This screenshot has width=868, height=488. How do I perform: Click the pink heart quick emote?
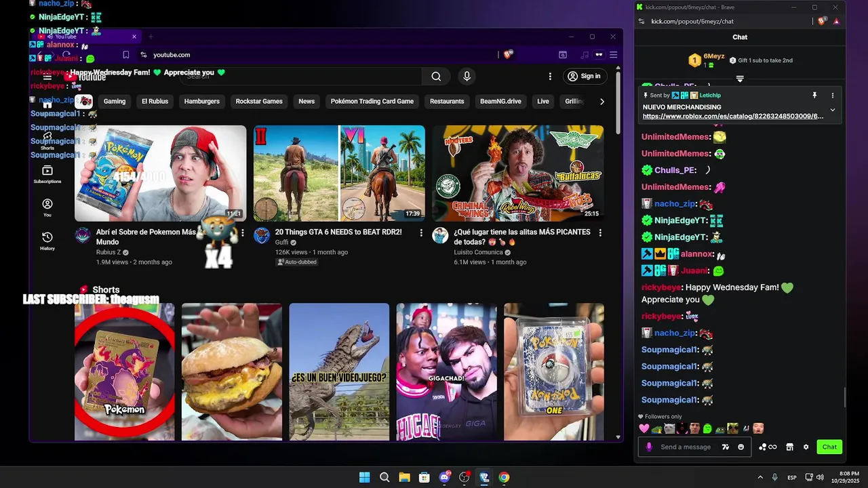coord(644,428)
